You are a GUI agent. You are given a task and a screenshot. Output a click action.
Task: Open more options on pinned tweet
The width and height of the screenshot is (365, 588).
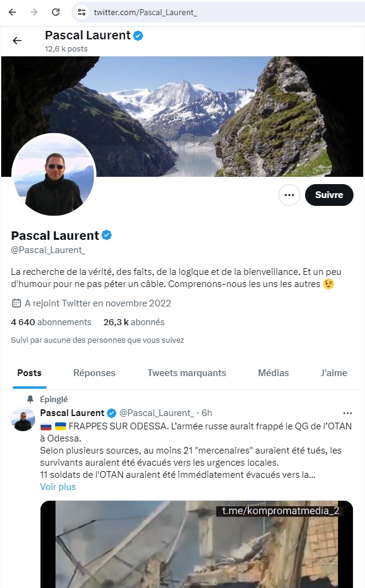pyautogui.click(x=347, y=413)
